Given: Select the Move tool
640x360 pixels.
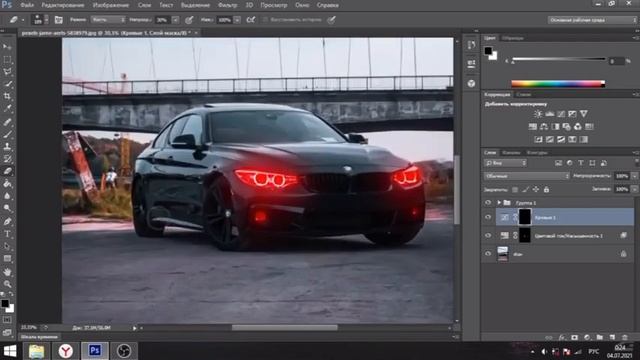Looking at the screenshot, I should coord(7,47).
